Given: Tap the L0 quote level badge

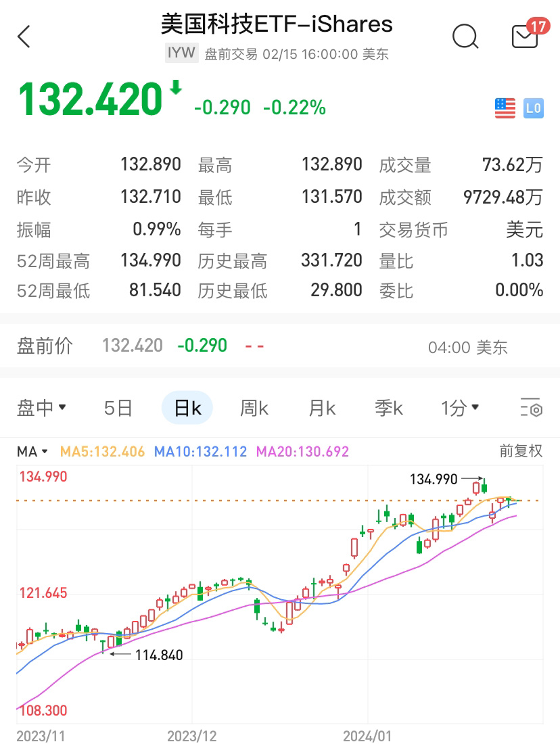Looking at the screenshot, I should [534, 108].
